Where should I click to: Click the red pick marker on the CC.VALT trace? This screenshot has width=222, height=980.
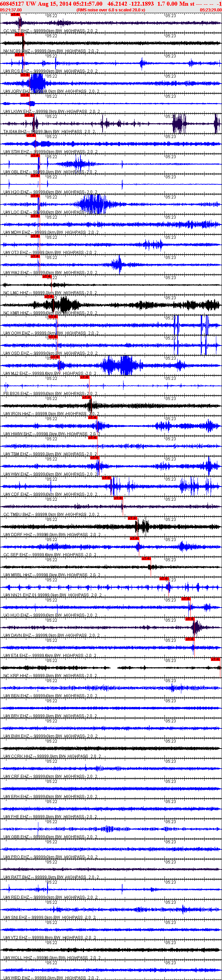(15, 14)
